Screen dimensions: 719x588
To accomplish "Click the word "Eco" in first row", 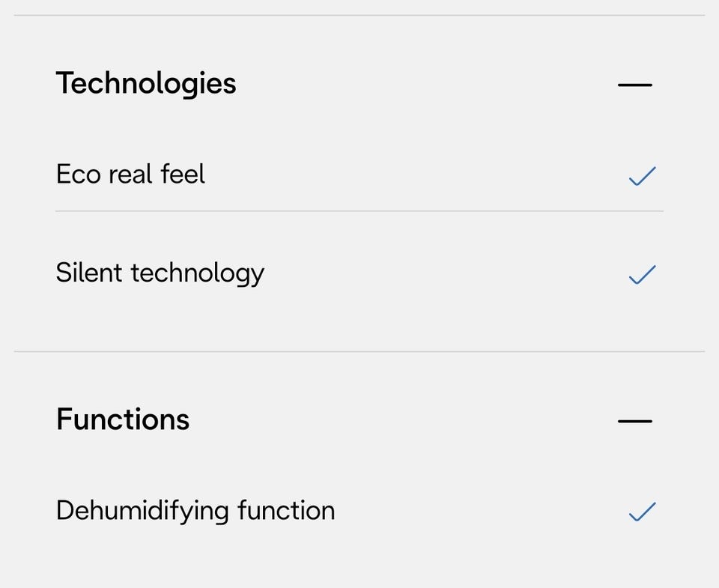I will [78, 175].
